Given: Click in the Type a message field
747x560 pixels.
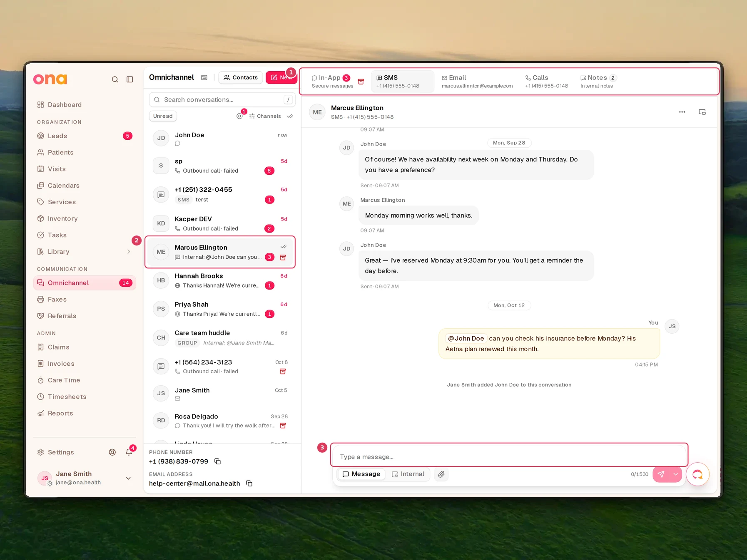Looking at the screenshot, I should pos(509,457).
